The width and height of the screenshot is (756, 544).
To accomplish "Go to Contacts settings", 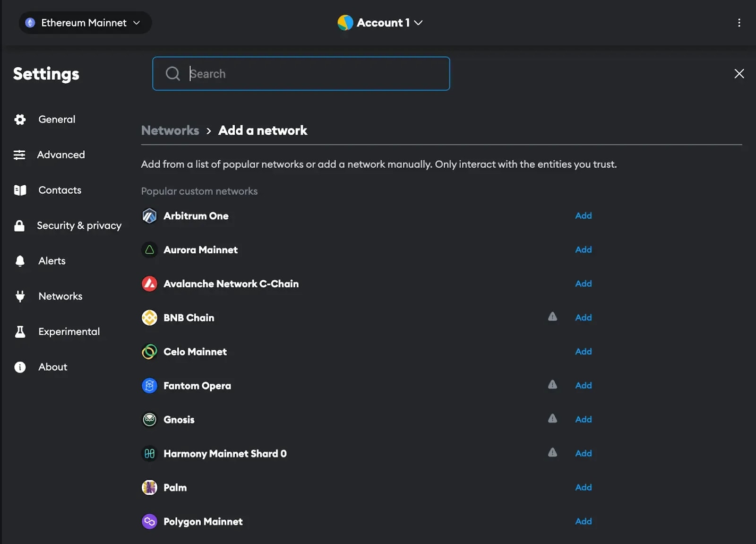I will point(60,190).
